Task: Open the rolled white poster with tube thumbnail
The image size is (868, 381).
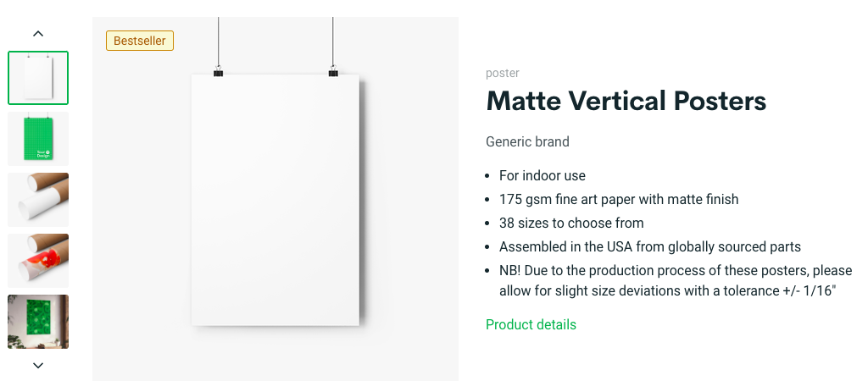Action: pyautogui.click(x=38, y=200)
